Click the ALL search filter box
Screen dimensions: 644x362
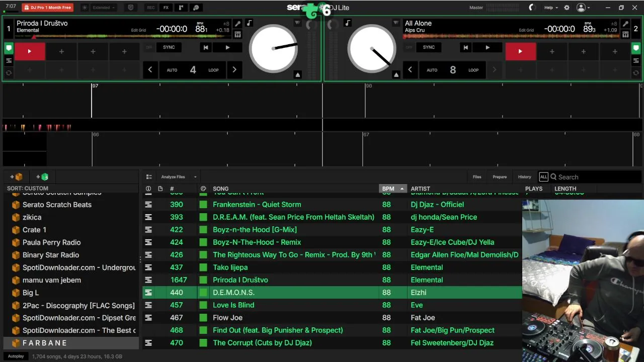pos(543,177)
